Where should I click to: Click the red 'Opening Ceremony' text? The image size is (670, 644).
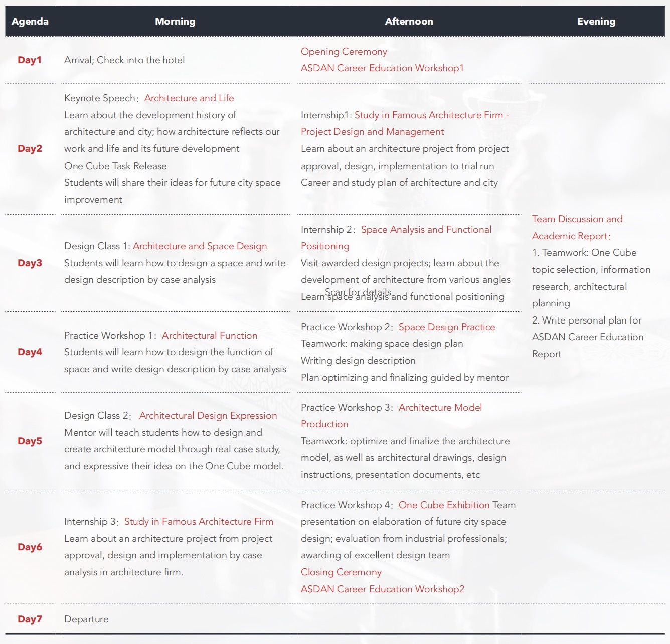(344, 52)
